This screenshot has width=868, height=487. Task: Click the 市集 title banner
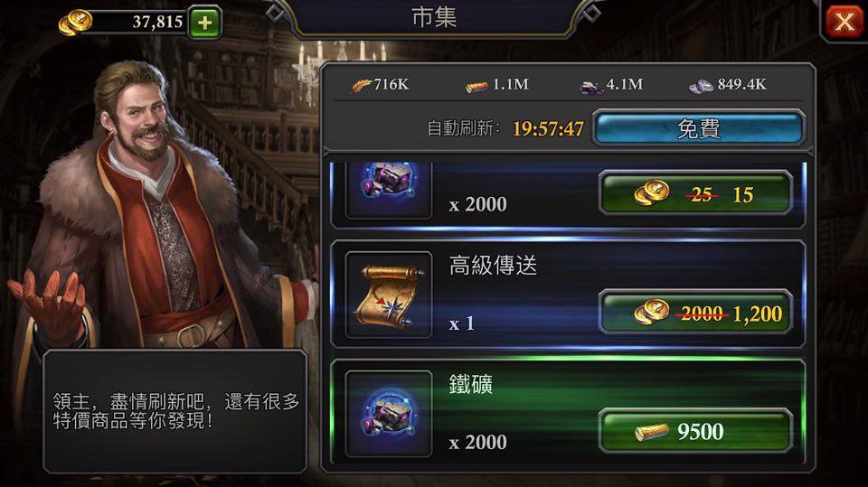click(434, 17)
